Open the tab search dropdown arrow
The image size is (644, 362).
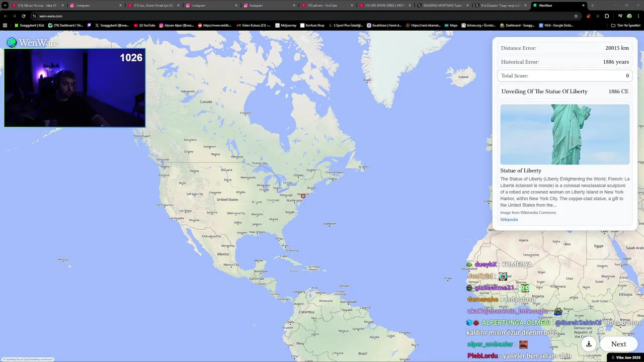point(5,6)
